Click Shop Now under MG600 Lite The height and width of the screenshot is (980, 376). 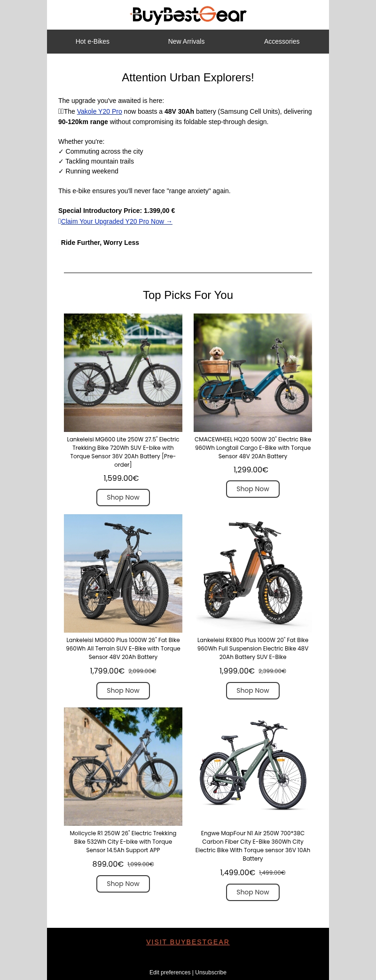click(123, 497)
